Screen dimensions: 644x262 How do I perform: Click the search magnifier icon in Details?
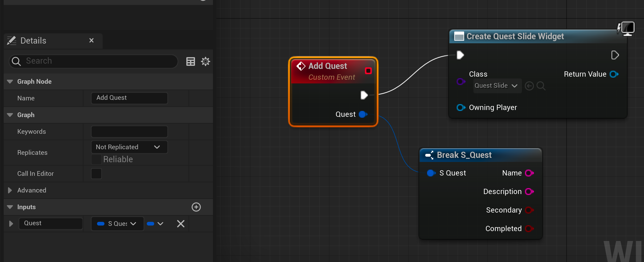tap(16, 61)
